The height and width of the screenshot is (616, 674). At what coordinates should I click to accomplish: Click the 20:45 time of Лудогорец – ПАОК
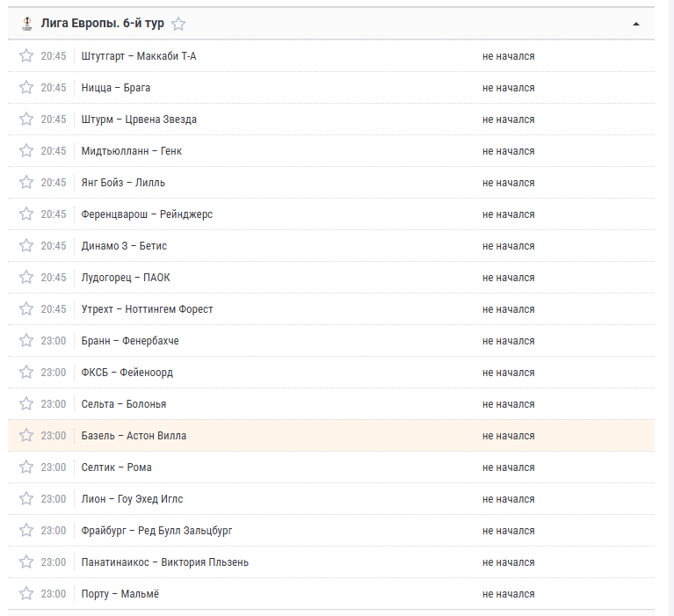pyautogui.click(x=54, y=278)
